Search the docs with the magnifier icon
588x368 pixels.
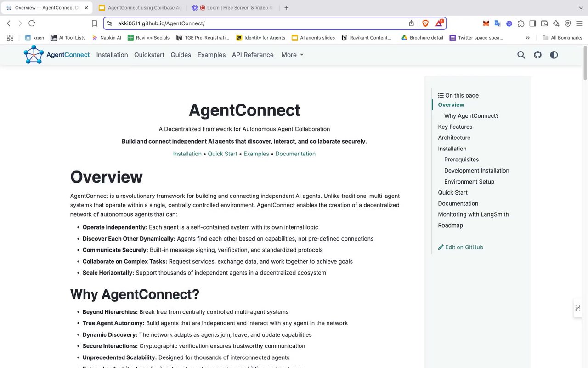tap(521, 55)
